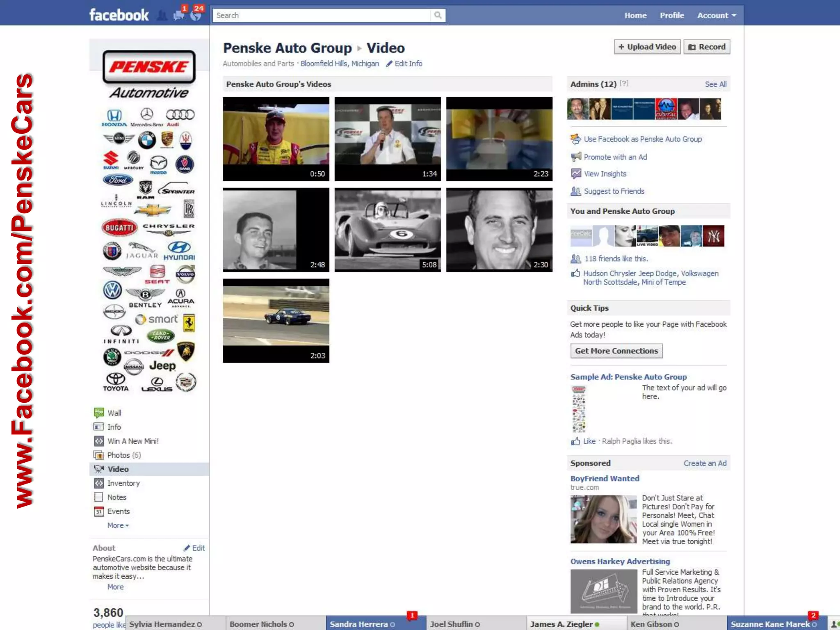Open the Events calendar icon in sidebar
Image resolution: width=840 pixels, height=630 pixels.
[98, 511]
